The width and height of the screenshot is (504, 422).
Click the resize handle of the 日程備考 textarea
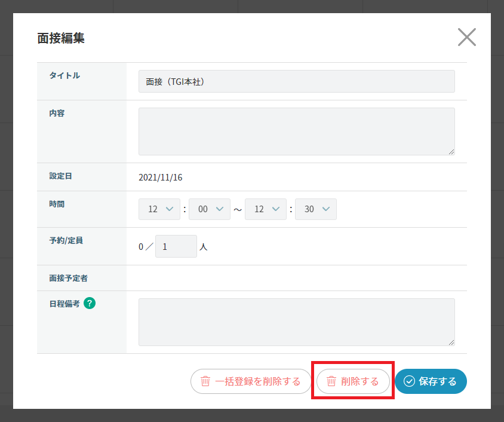[451, 342]
